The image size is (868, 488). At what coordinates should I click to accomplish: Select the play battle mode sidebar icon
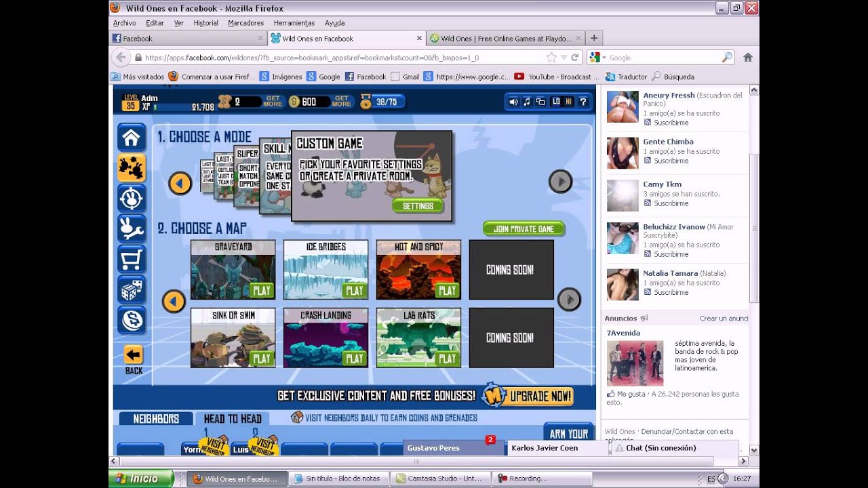click(132, 167)
